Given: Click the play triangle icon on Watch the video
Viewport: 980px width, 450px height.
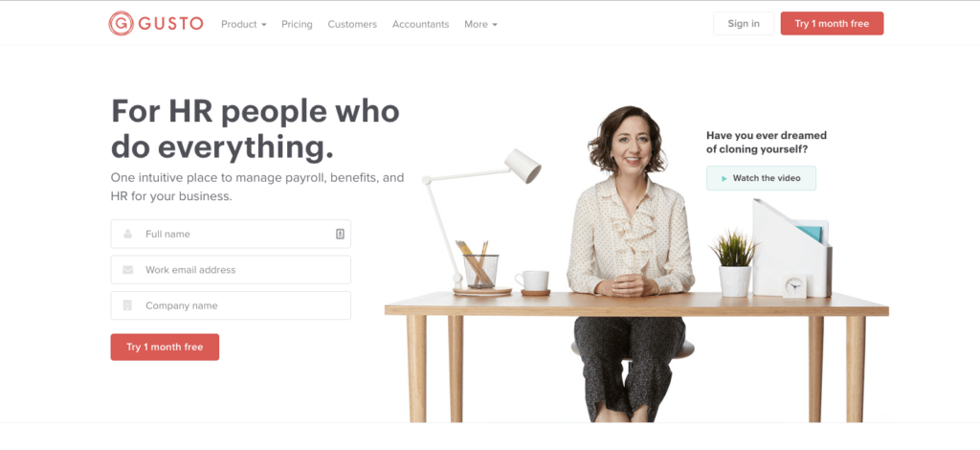Looking at the screenshot, I should pos(724,178).
